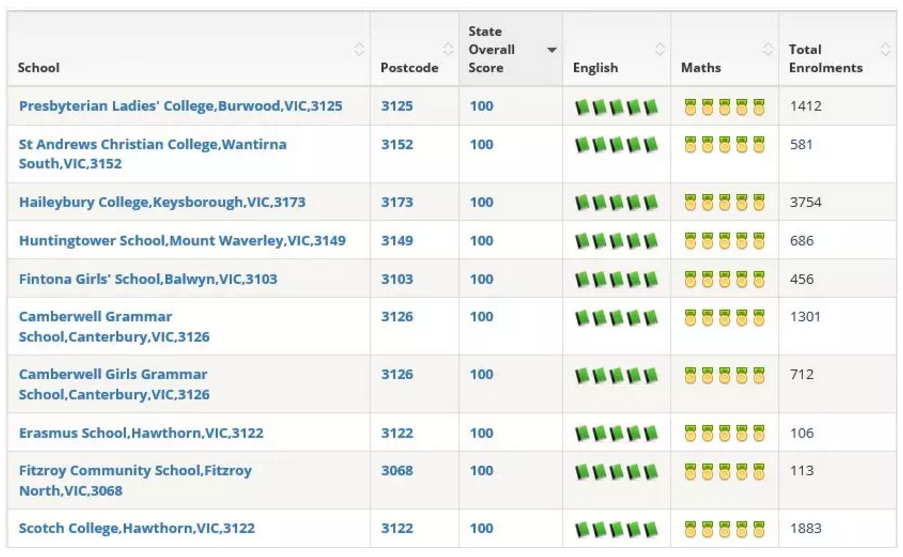Click Maths medal rating for Haileybury College
This screenshot has width=903, height=557.
[x=724, y=203]
